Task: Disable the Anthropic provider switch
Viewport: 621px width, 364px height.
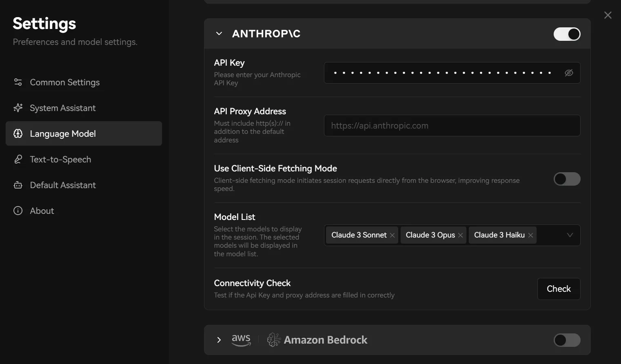Action: (x=567, y=34)
